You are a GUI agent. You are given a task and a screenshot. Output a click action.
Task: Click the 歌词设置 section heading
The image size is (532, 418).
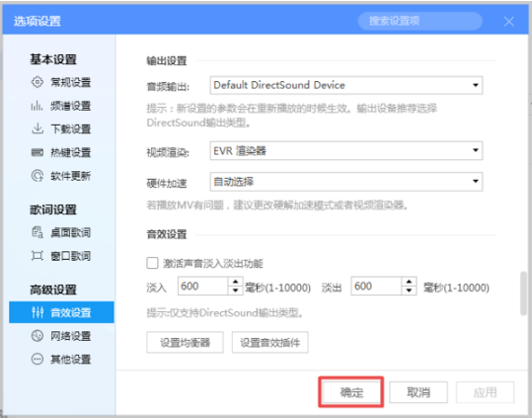53,209
